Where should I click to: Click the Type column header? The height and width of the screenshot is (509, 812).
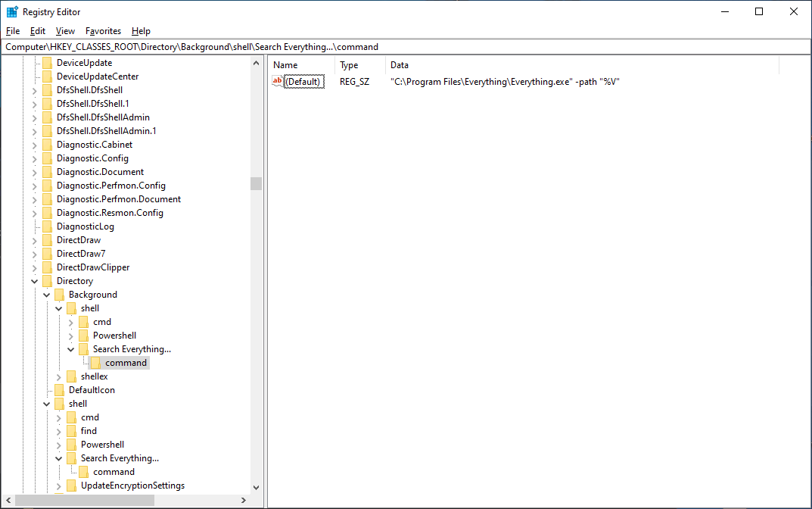tap(349, 65)
